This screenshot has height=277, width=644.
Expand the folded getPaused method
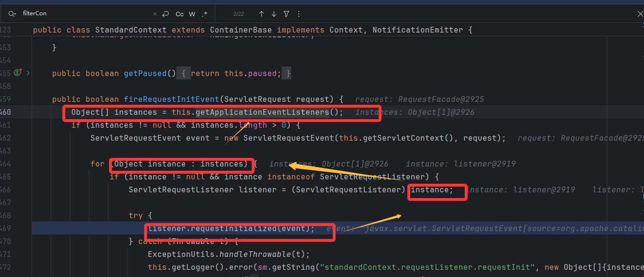[28, 73]
